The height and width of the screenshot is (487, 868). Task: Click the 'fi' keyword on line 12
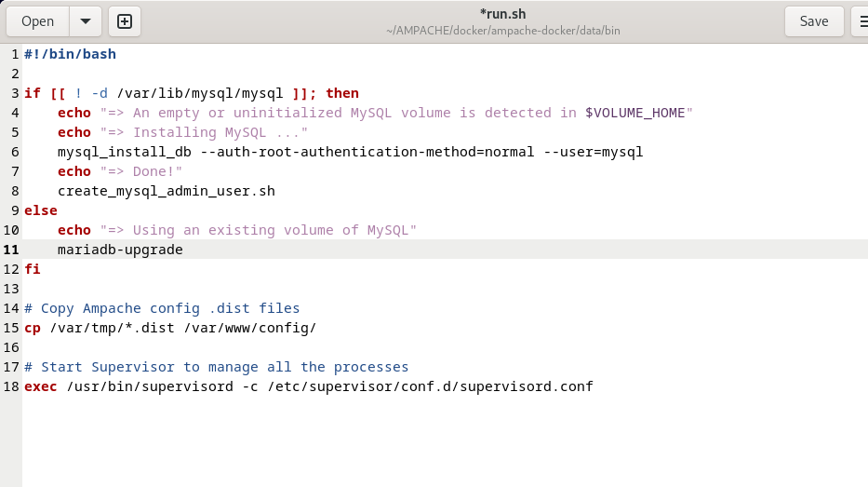click(33, 269)
